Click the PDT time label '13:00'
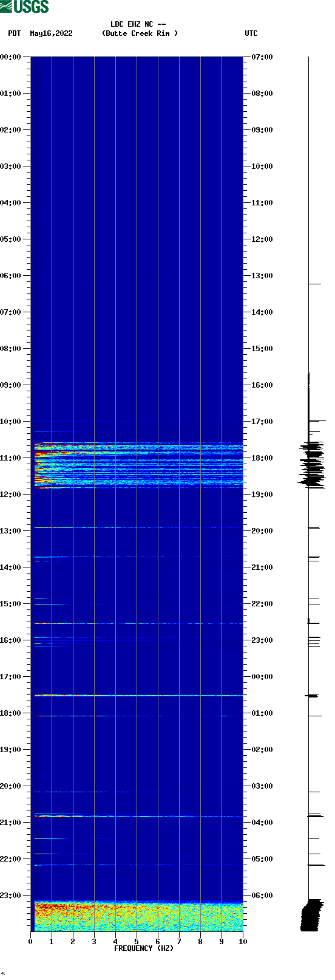The width and height of the screenshot is (335, 980). point(11,531)
